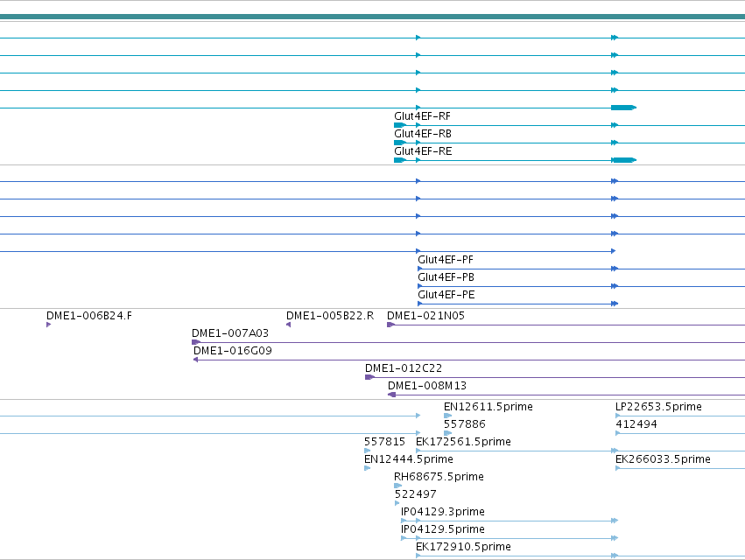Select the IP04129.3prime EST label

(442, 512)
